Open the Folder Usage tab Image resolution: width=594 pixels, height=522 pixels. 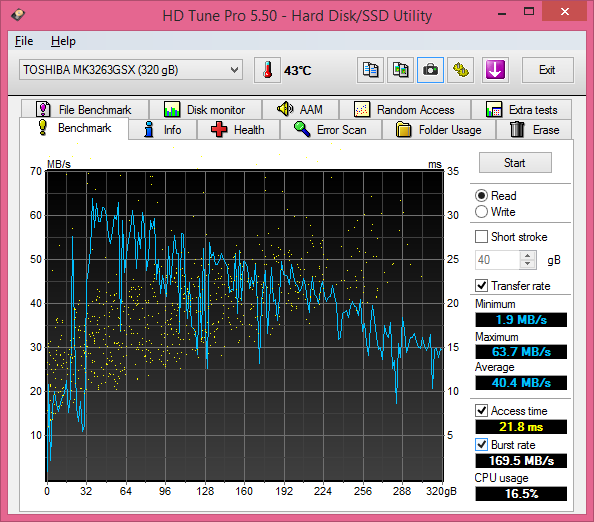439,130
